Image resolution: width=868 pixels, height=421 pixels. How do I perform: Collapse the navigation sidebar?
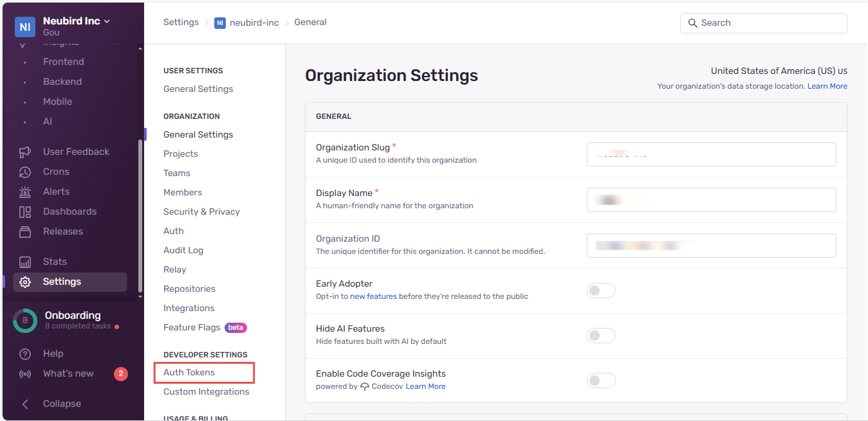click(x=61, y=403)
